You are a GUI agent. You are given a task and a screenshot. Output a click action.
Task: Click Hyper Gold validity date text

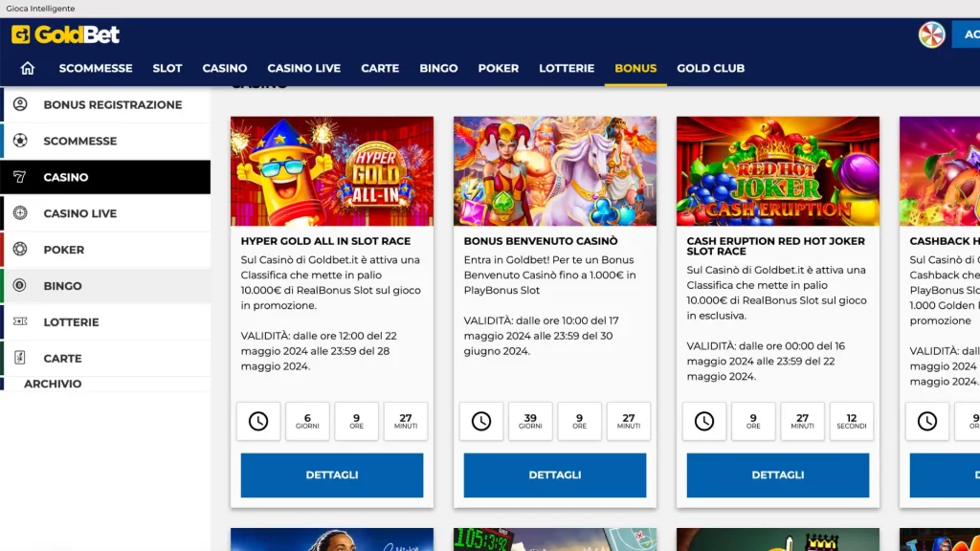(x=319, y=351)
